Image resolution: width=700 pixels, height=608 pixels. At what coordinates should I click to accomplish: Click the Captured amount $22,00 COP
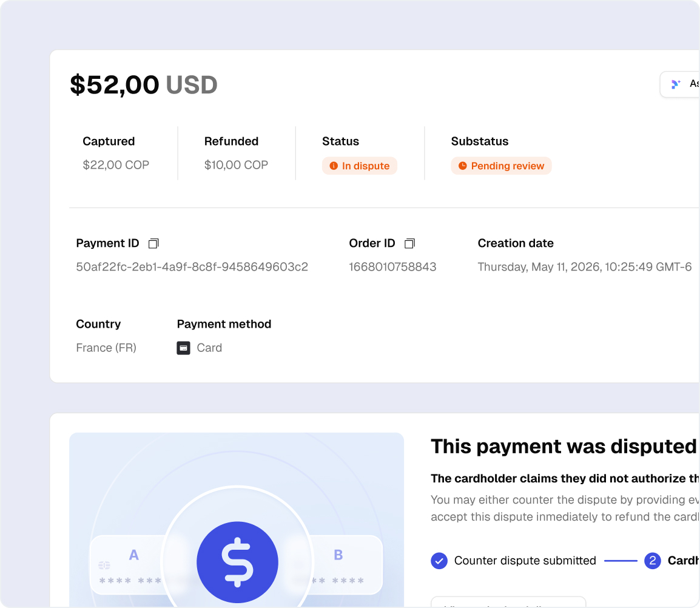(116, 165)
